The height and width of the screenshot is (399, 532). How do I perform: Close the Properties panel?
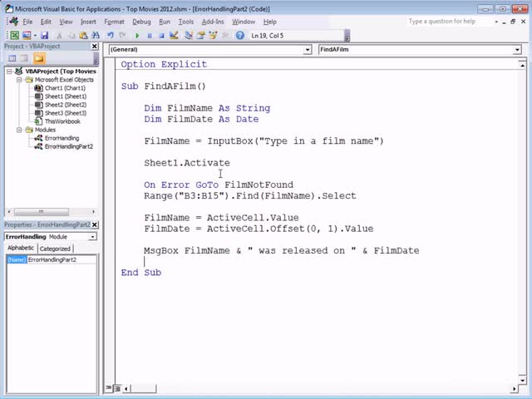click(95, 224)
